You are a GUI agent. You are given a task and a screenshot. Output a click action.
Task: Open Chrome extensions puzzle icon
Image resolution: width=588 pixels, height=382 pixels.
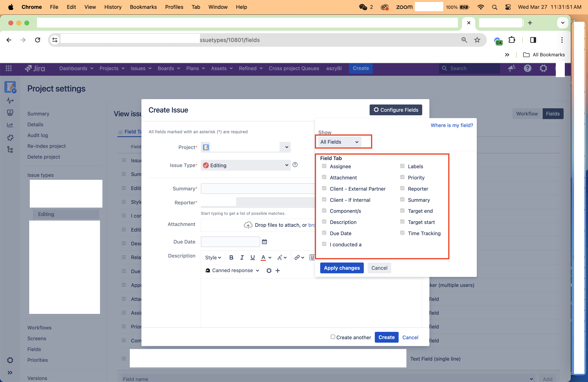pos(512,40)
